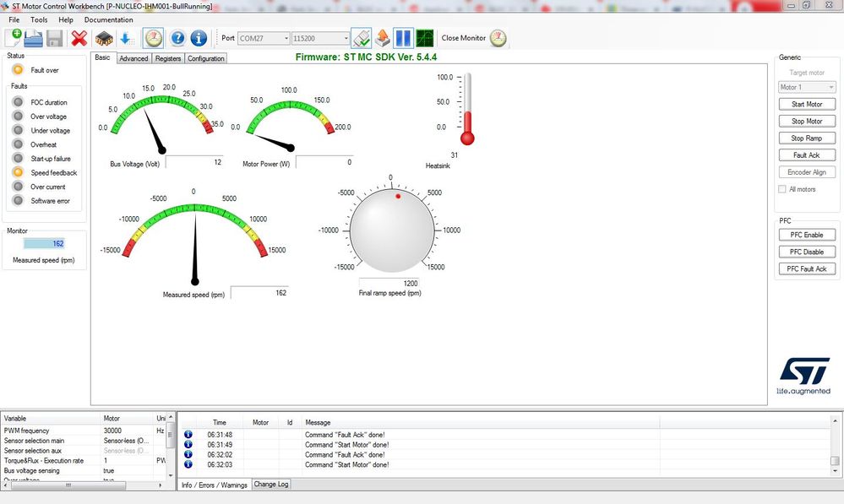Switch to the Change Log tab

click(271, 484)
